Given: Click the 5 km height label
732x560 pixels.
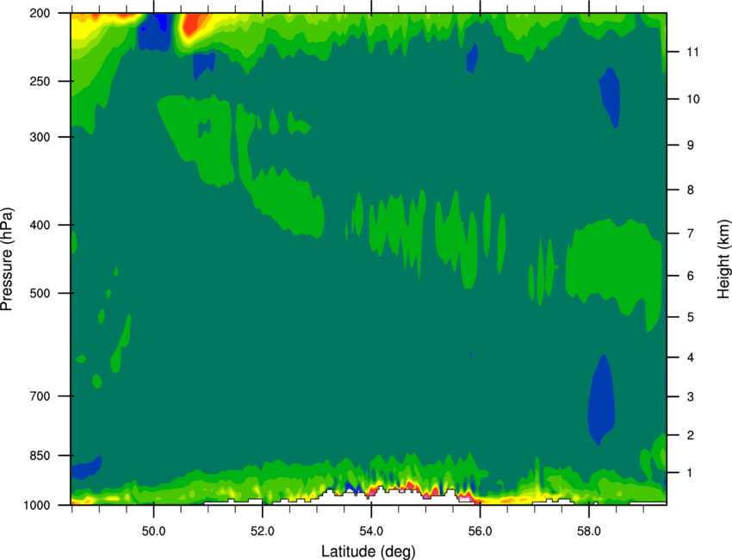Looking at the screenshot, I should pyautogui.click(x=691, y=317).
